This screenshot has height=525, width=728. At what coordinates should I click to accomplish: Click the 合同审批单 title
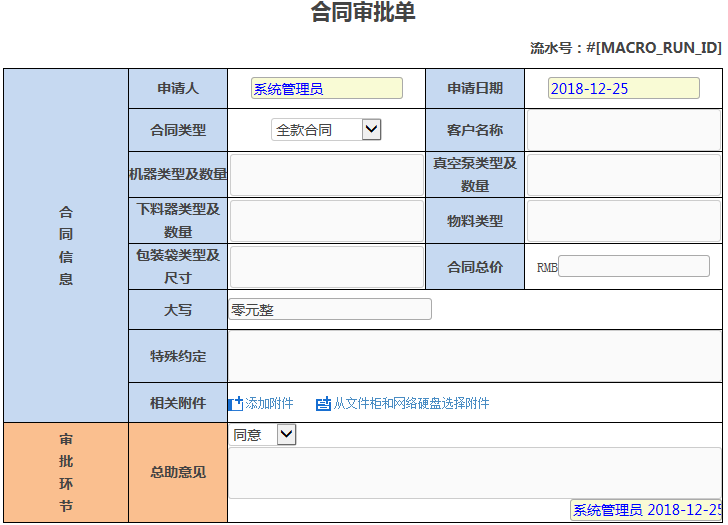[363, 12]
